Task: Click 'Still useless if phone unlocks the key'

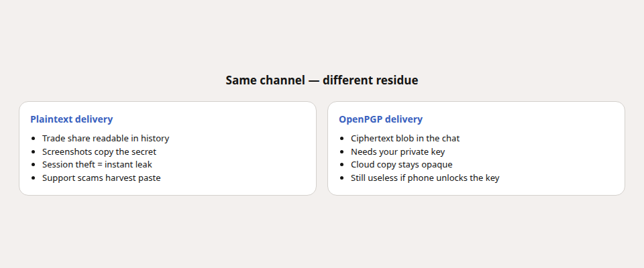Action: (425, 178)
